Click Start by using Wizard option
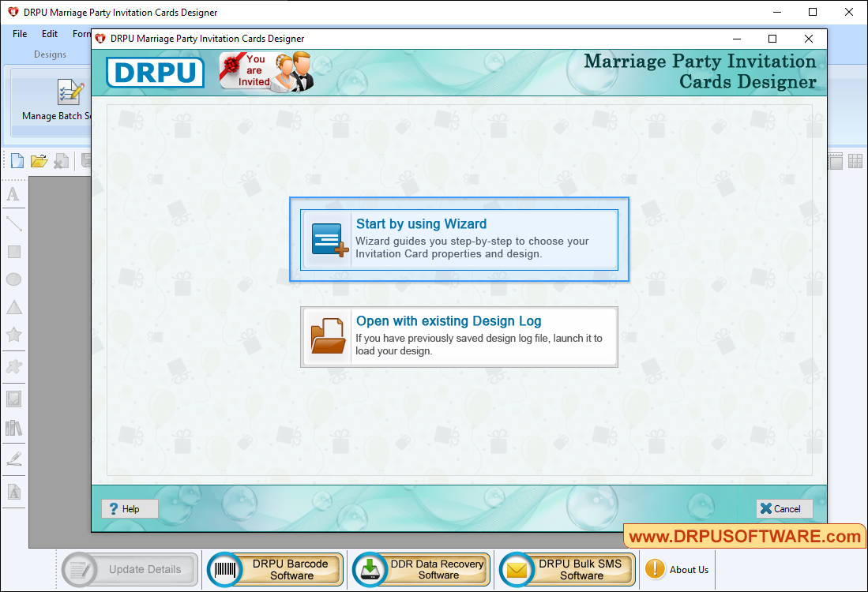868x592 pixels. [x=459, y=239]
